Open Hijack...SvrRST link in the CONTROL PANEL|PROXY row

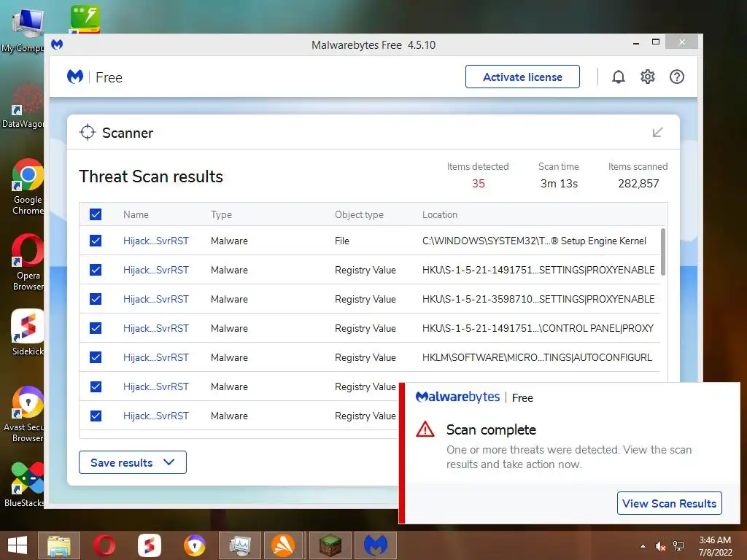156,329
